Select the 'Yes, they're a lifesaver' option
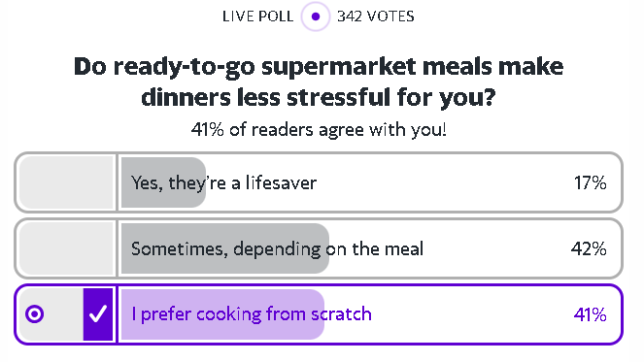The image size is (644, 362). click(319, 182)
